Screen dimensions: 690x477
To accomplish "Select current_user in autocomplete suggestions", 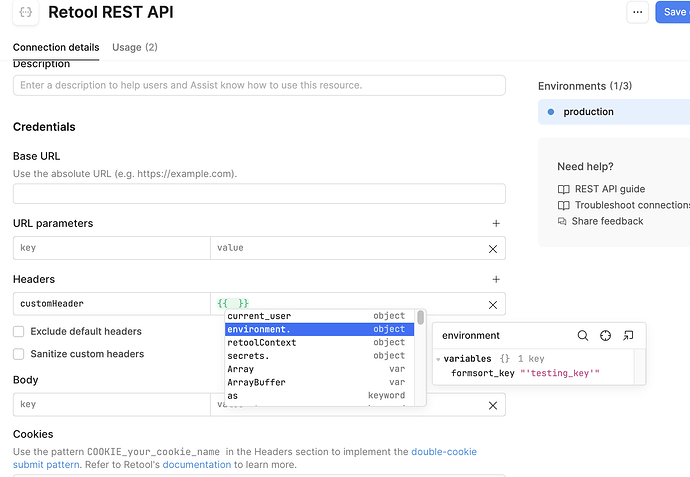I will click(259, 316).
